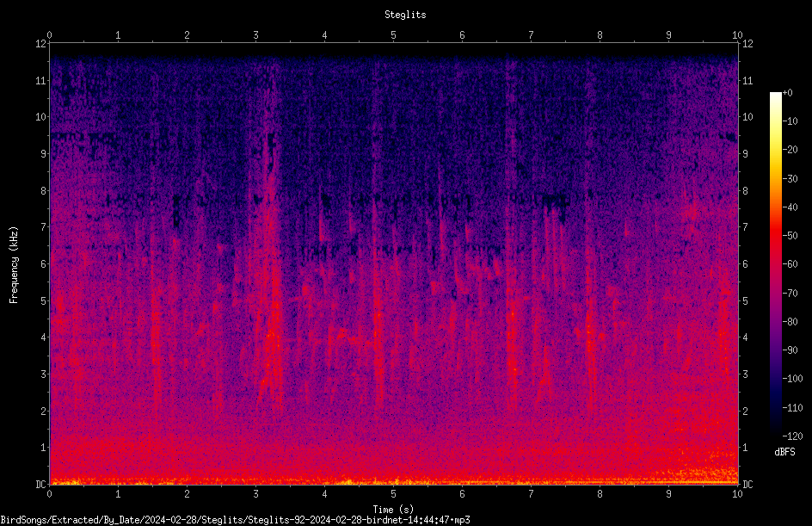
Task: Click the 4 kHz label on the right frequency axis
Action: 745,337
